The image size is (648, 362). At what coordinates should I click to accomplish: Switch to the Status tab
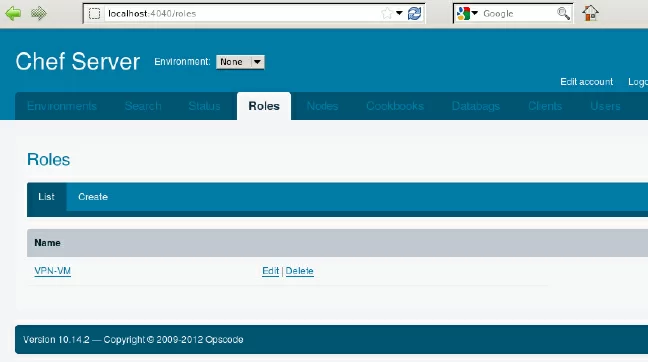click(204, 106)
